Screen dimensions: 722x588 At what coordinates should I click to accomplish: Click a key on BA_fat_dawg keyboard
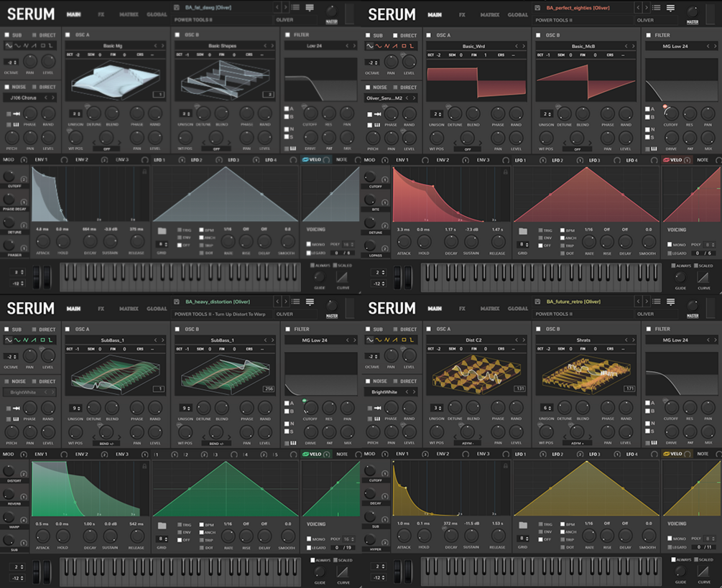(x=180, y=277)
